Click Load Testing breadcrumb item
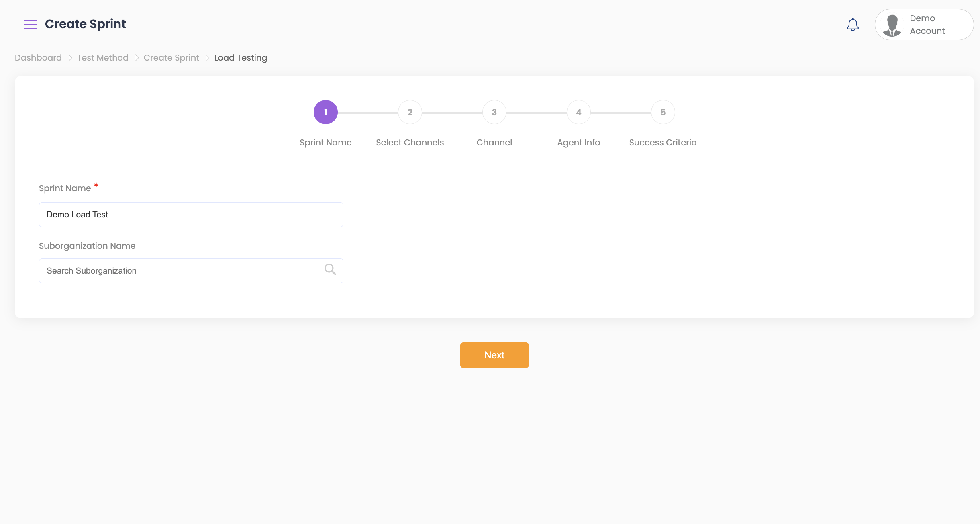This screenshot has height=524, width=980. click(240, 58)
